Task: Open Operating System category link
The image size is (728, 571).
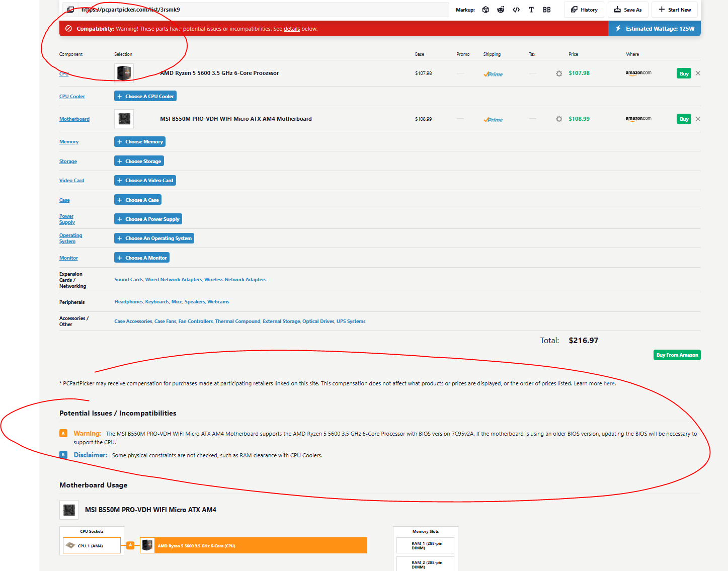Action: click(70, 238)
